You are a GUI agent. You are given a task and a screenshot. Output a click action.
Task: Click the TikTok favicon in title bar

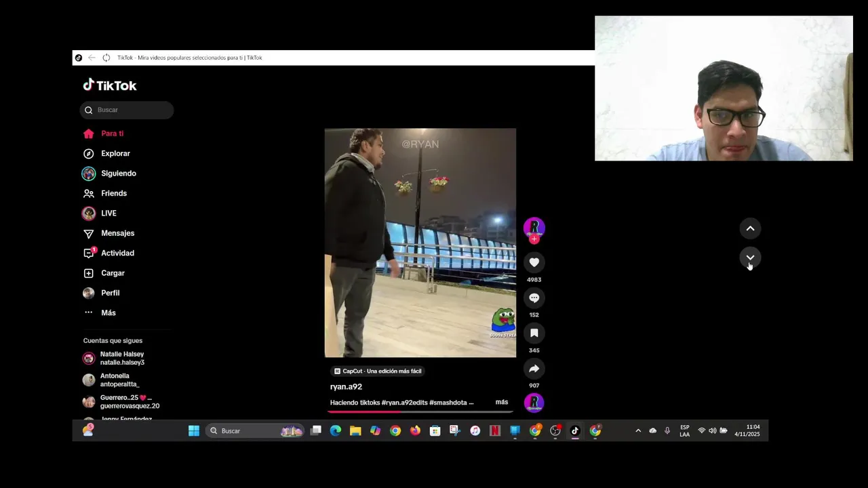click(x=79, y=58)
